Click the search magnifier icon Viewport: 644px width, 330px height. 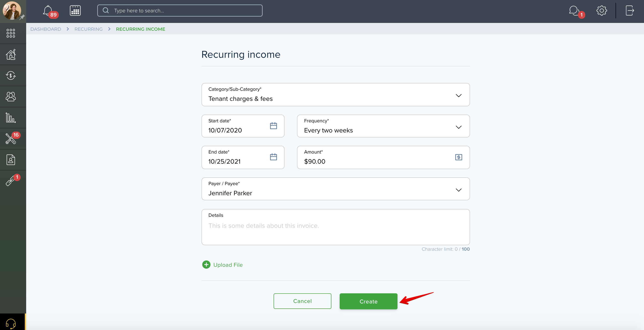click(106, 11)
